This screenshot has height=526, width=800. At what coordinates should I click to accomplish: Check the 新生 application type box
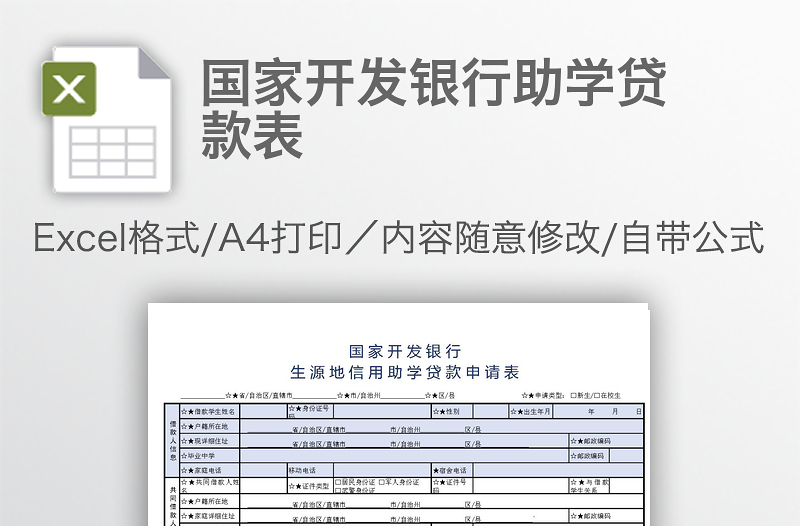pyautogui.click(x=573, y=395)
